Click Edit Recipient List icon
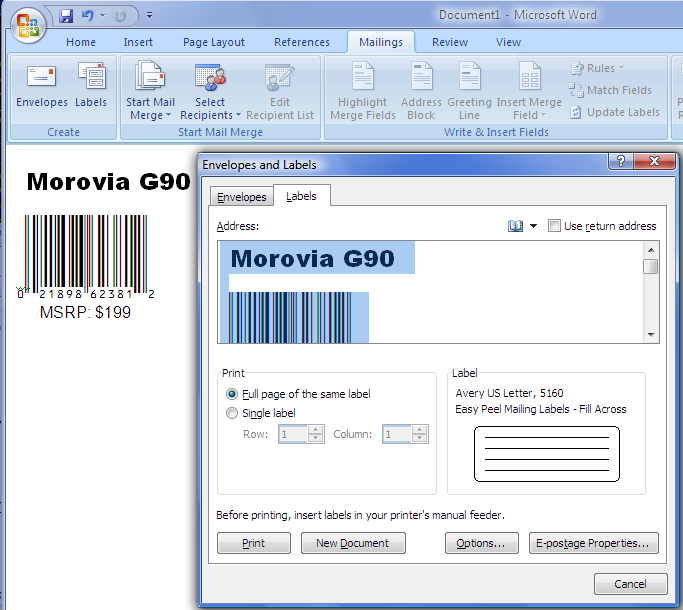Image resolution: width=683 pixels, height=610 pixels. click(280, 91)
